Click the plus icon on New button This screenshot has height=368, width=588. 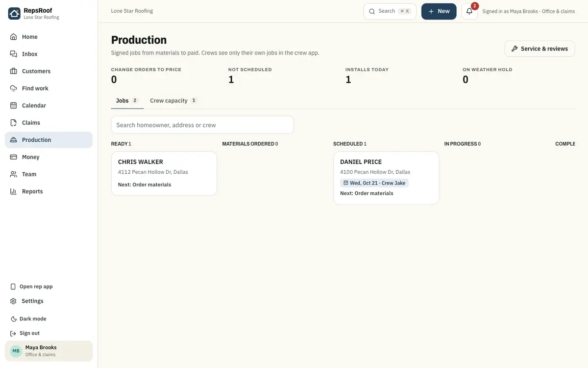pos(431,11)
